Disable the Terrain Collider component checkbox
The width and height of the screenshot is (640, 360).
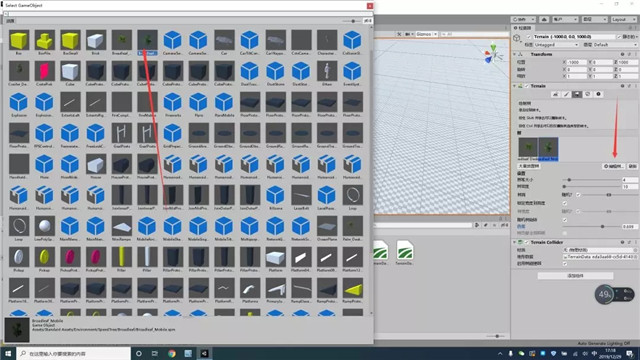(527, 242)
